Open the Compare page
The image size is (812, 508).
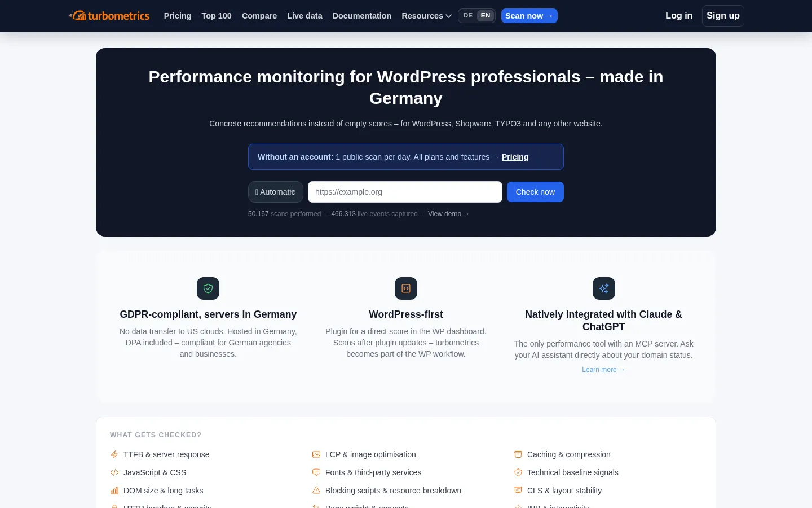[259, 16]
